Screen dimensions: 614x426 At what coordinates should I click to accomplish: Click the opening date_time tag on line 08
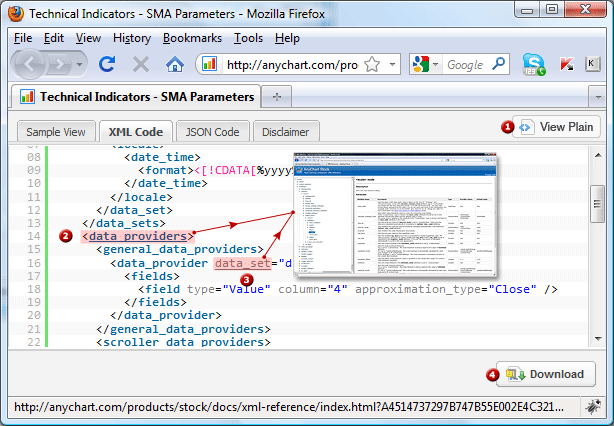coord(163,157)
